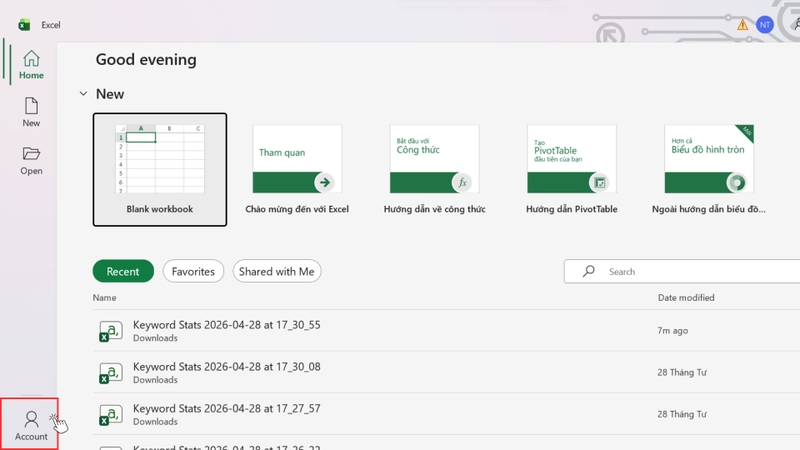Click file icon of Keyword Stats 17_27_57

coord(111,414)
